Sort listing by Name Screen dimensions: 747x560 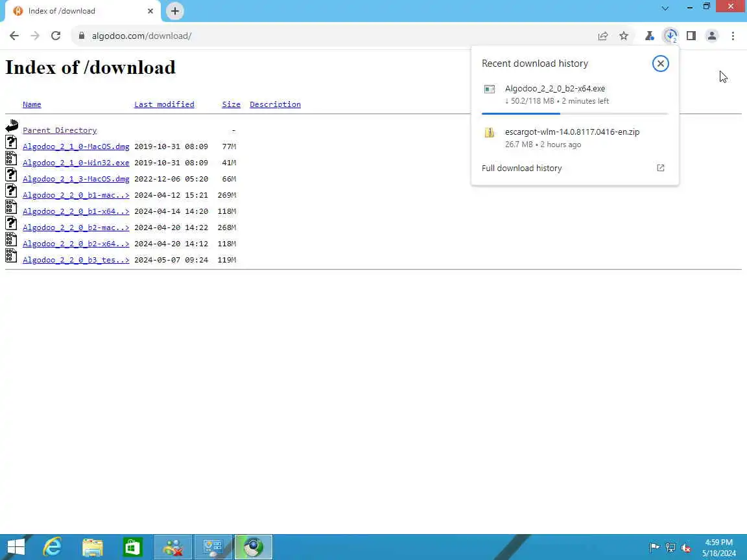click(32, 104)
